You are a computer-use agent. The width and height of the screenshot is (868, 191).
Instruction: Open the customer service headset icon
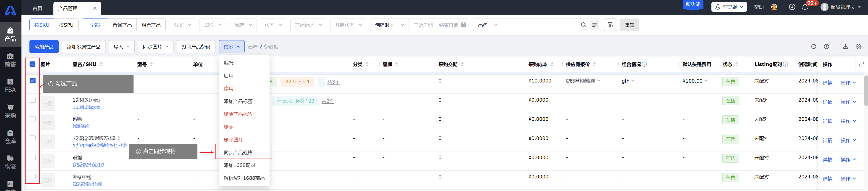point(774,7)
